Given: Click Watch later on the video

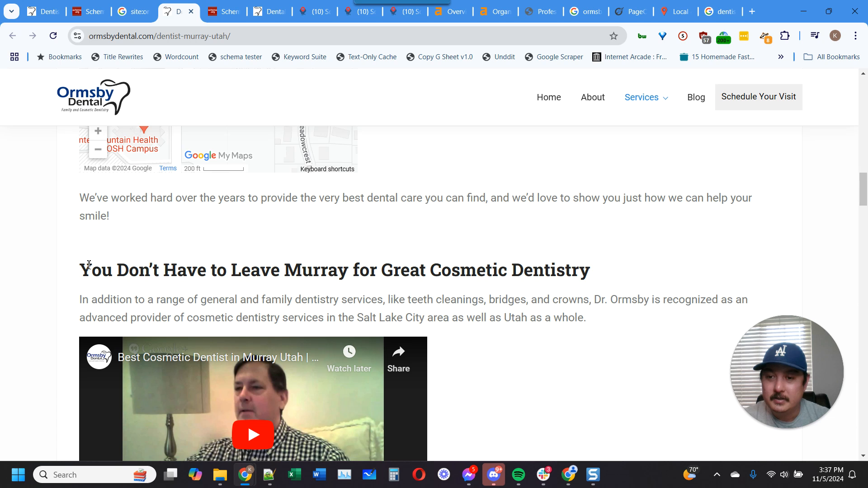Looking at the screenshot, I should (x=349, y=359).
